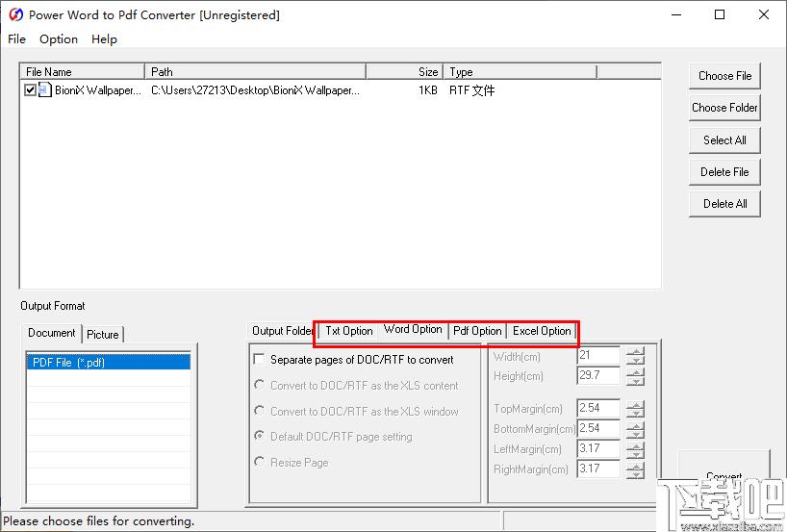Open the Excel Option tab
The height and width of the screenshot is (532, 787).
click(542, 331)
